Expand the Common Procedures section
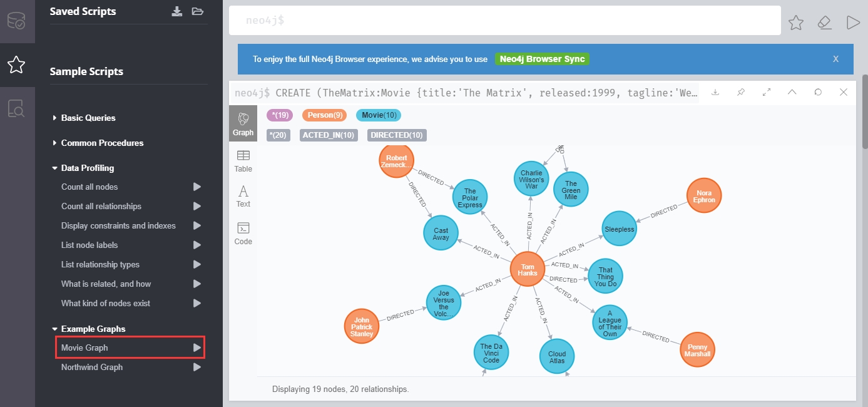Viewport: 868px width, 407px height. (102, 143)
